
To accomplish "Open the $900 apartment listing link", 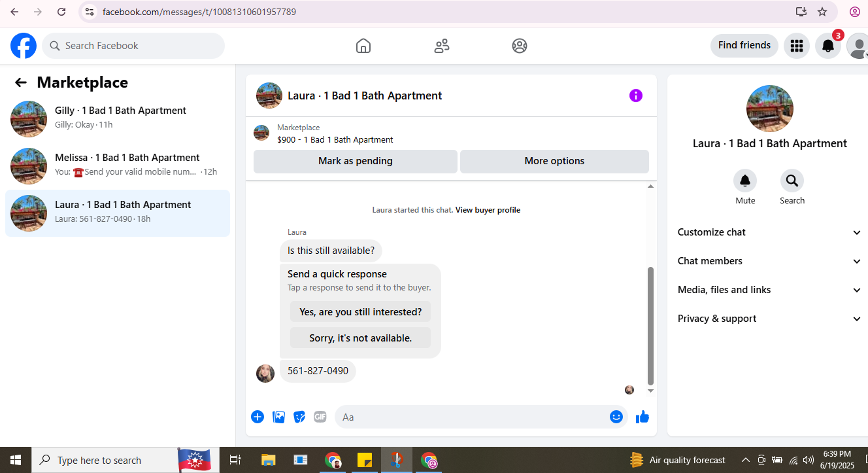I will pyautogui.click(x=335, y=139).
